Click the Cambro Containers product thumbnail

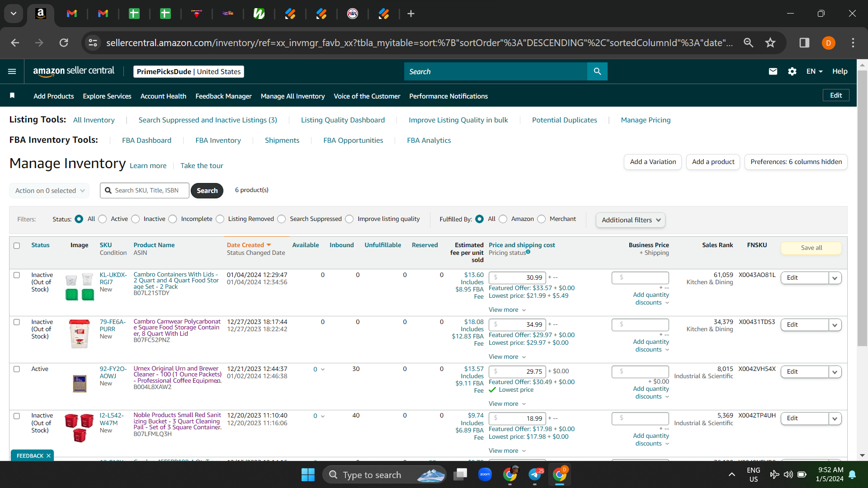click(80, 287)
